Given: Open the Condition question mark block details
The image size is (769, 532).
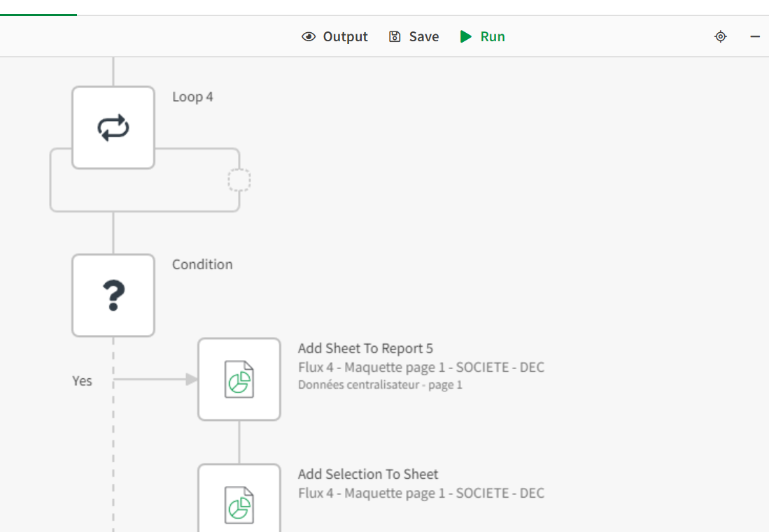Looking at the screenshot, I should 113,294.
